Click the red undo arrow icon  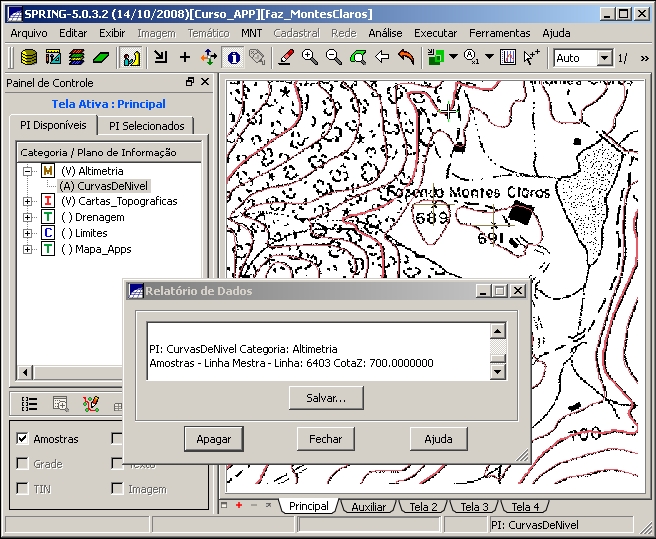406,58
